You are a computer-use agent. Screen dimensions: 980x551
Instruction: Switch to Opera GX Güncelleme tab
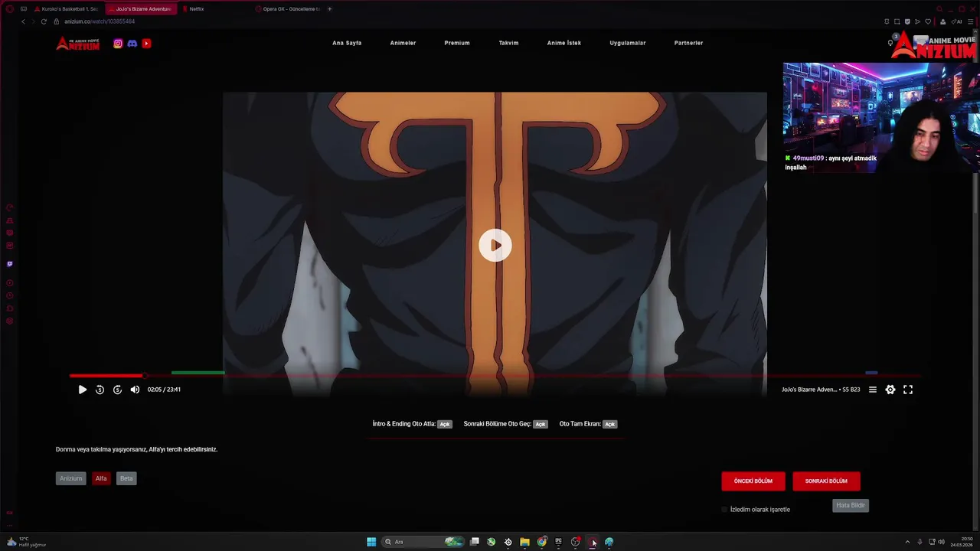click(289, 9)
